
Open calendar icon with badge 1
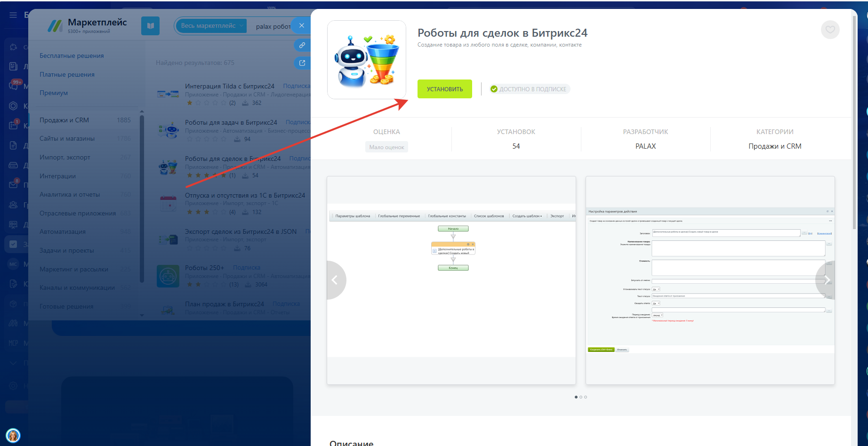point(14,125)
